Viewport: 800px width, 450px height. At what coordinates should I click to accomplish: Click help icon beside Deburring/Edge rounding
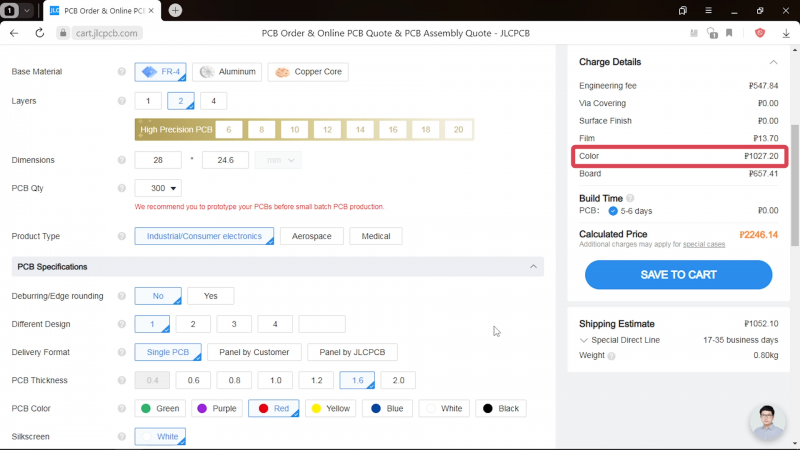point(121,296)
